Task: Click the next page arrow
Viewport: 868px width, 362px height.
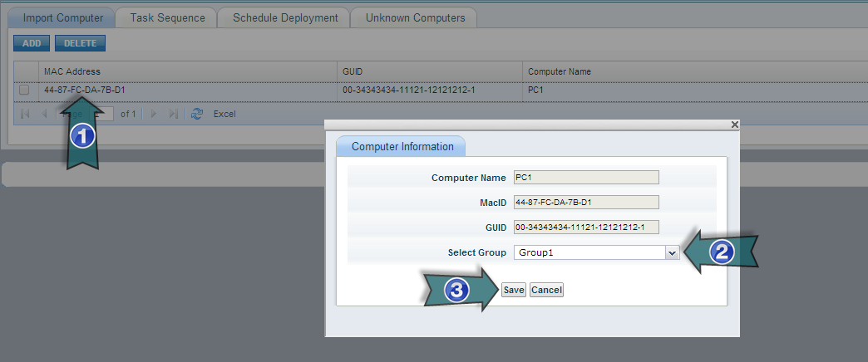Action: point(154,114)
